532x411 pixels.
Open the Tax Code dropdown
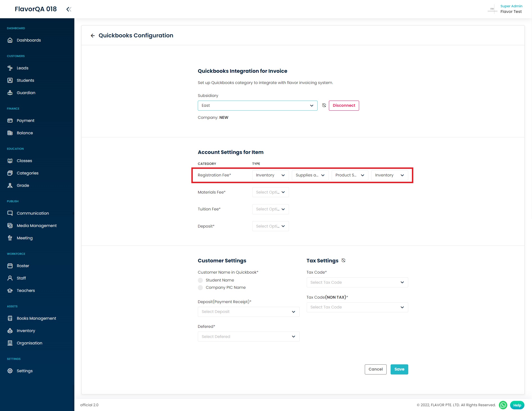(x=357, y=282)
